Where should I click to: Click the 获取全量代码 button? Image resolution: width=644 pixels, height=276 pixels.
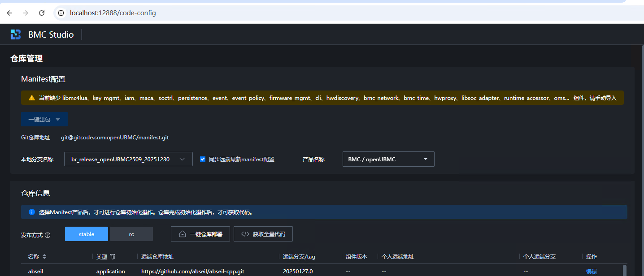click(x=263, y=234)
